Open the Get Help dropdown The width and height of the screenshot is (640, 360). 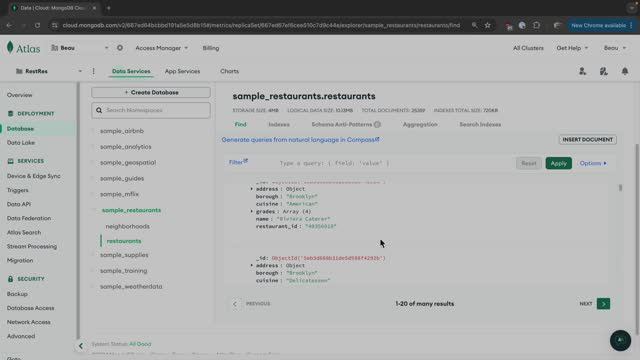(x=572, y=48)
